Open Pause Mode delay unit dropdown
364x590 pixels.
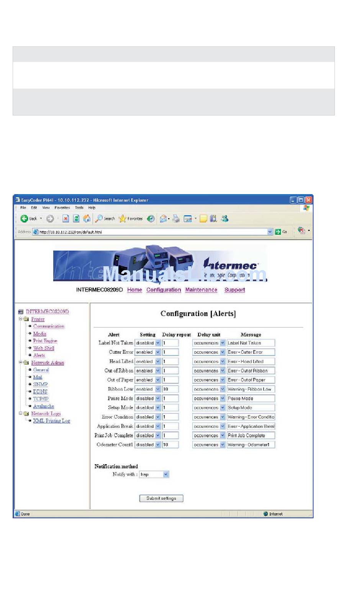point(223,399)
